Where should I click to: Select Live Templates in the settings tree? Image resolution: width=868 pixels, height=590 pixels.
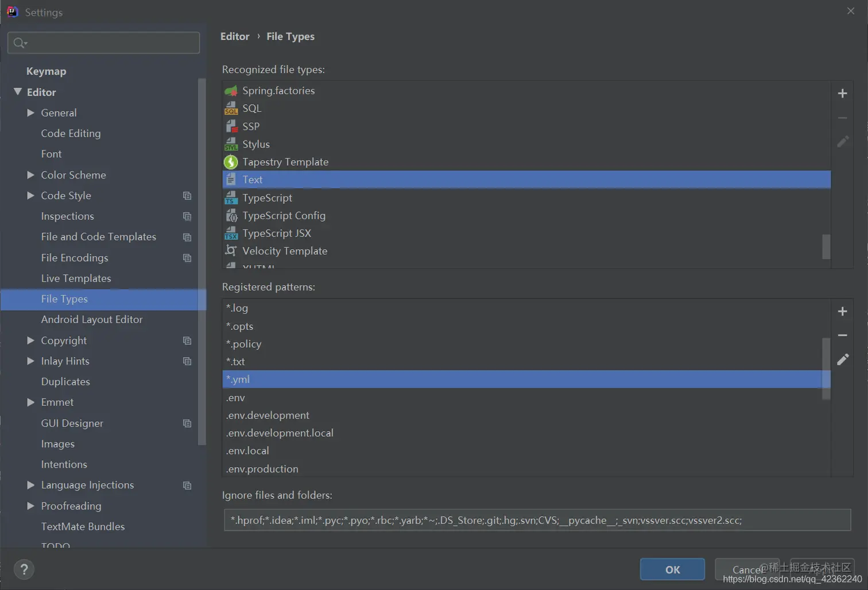(76, 278)
